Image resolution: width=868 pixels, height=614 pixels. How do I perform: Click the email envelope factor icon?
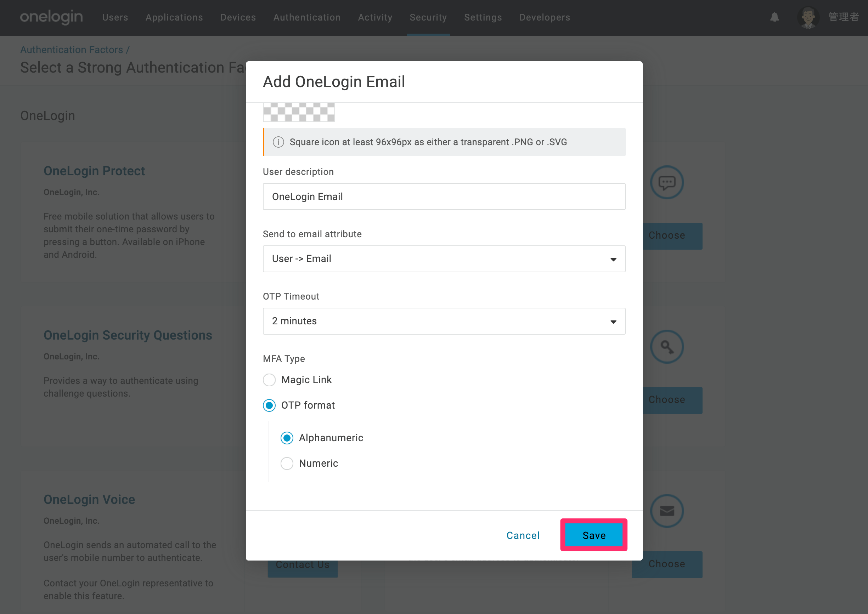click(667, 511)
